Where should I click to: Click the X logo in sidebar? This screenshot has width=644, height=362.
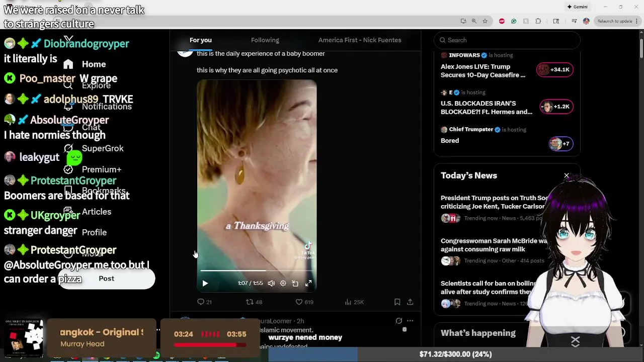coord(68,39)
